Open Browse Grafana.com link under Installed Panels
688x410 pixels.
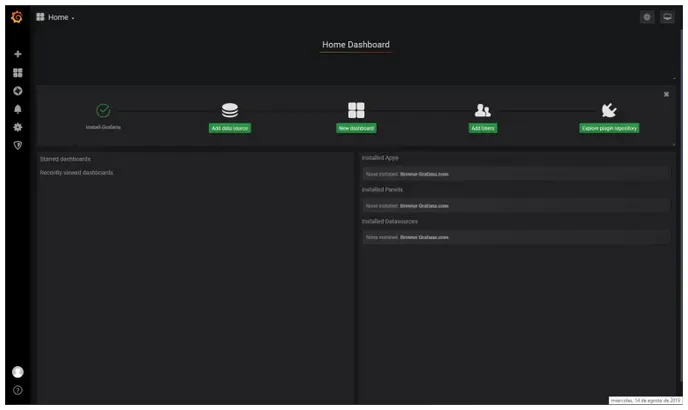click(424, 206)
